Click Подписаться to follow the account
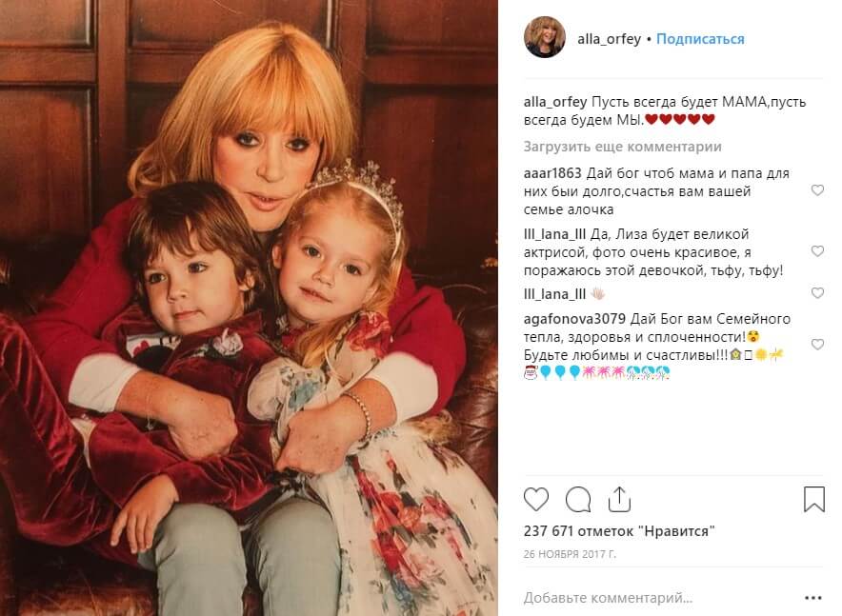 [700, 39]
